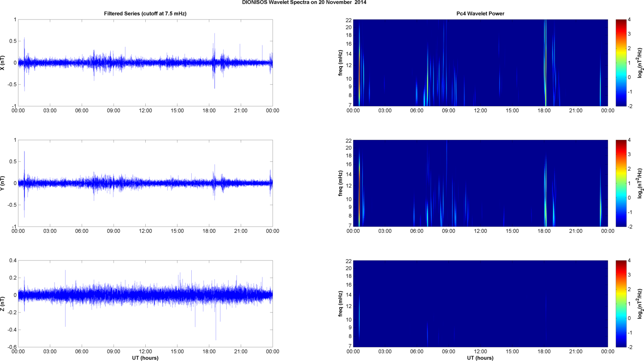Click the 18:00 green streak in top wavelet plot

pos(545,63)
